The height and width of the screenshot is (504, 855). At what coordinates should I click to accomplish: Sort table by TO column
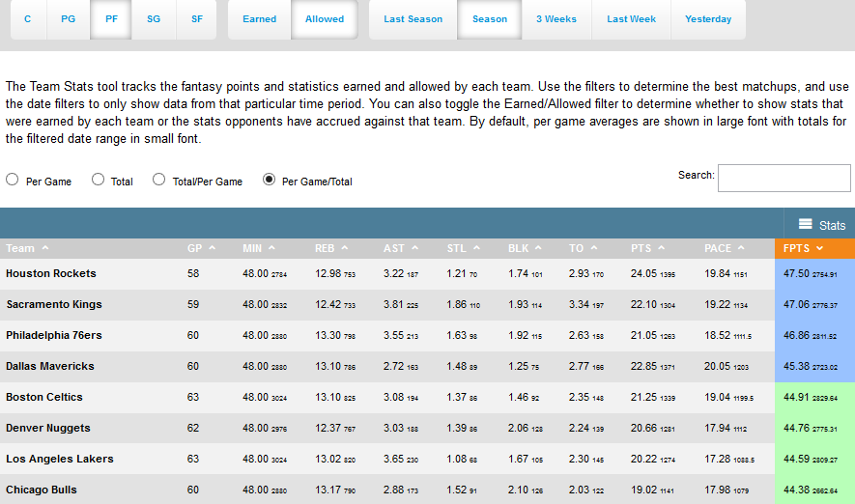[x=583, y=248]
